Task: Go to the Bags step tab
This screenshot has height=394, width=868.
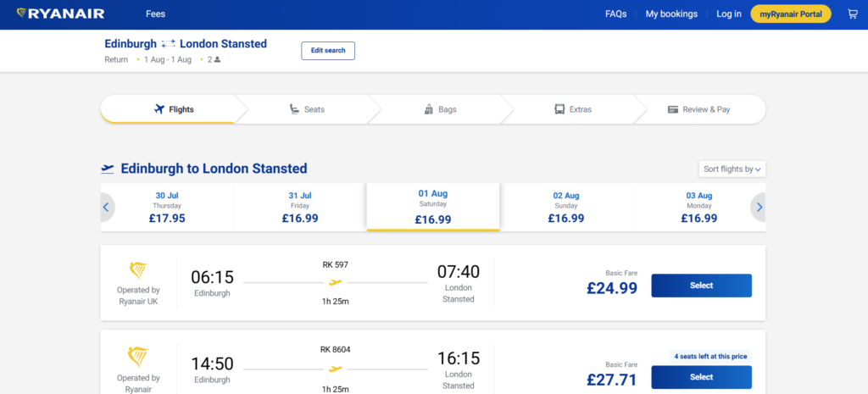Action: point(441,109)
